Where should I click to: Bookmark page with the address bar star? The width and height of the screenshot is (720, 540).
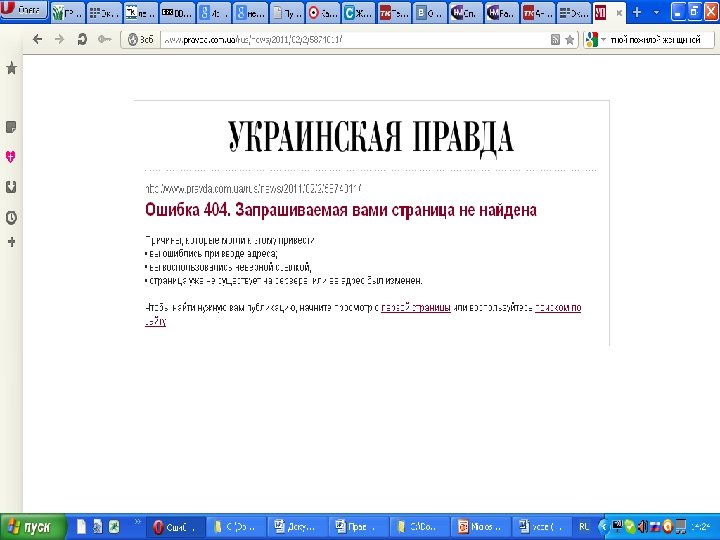[570, 40]
